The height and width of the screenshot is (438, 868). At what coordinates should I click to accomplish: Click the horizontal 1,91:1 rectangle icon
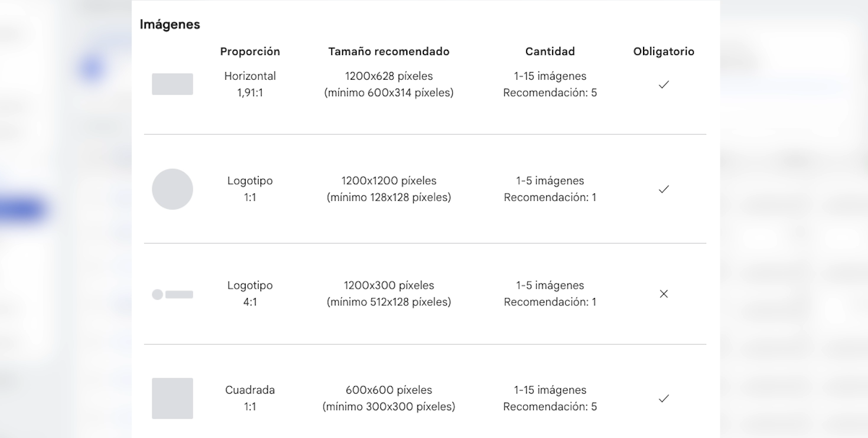click(x=172, y=84)
